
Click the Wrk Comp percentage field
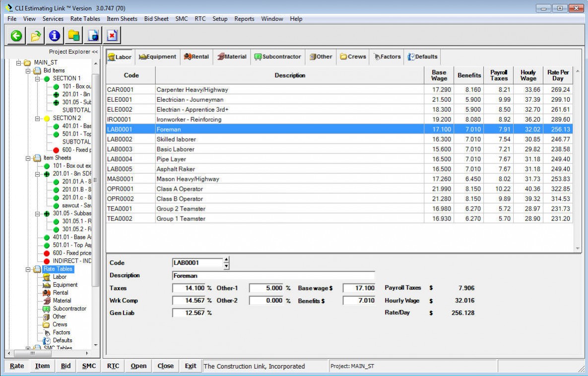(x=189, y=301)
